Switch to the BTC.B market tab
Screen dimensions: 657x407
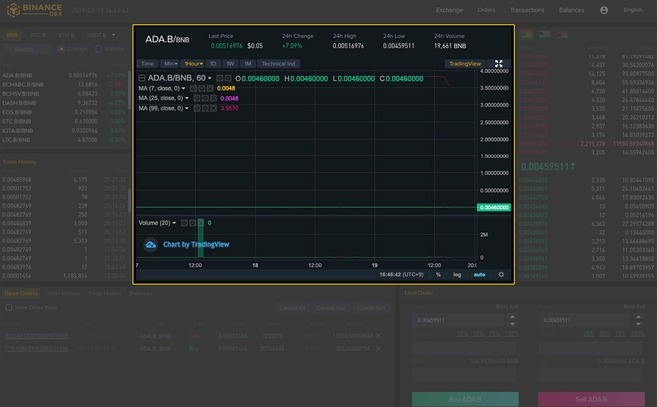(38, 35)
